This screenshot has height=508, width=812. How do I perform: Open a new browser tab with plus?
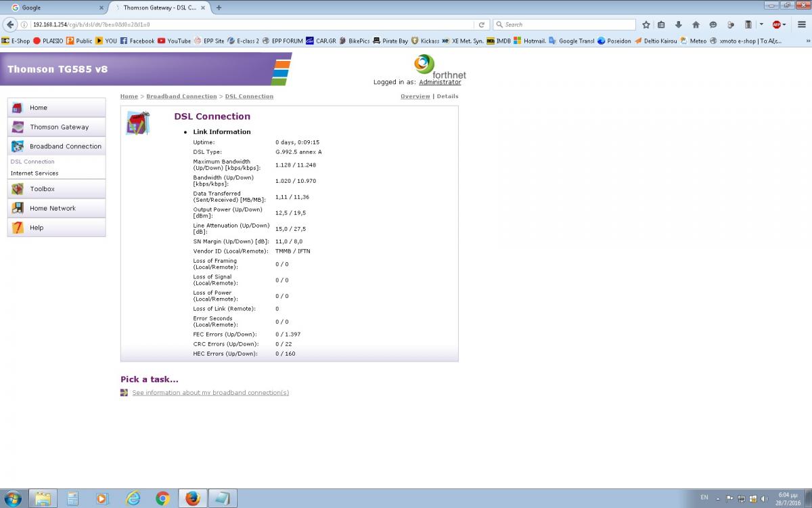[x=219, y=7]
